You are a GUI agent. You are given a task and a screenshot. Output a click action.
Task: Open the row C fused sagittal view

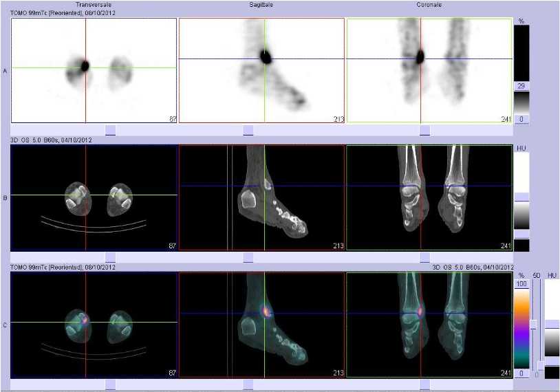coord(261,325)
